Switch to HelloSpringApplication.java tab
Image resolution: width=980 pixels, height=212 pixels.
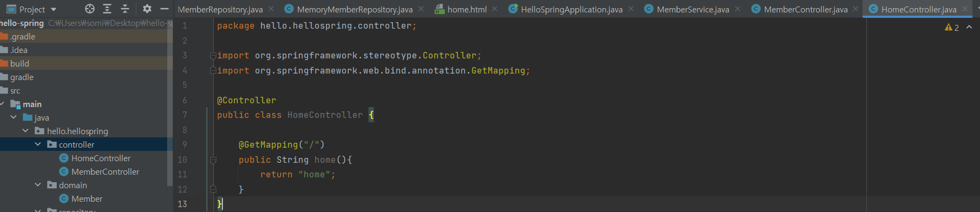point(571,9)
